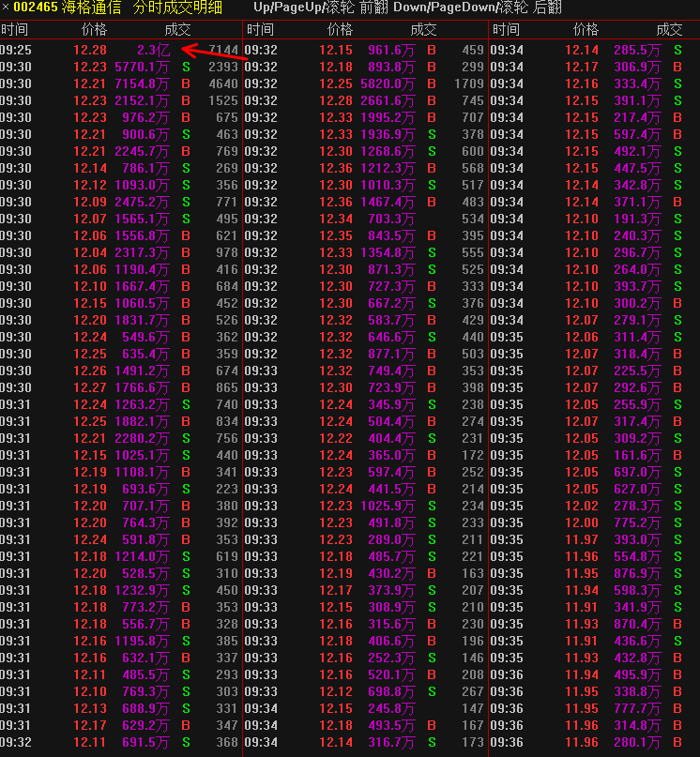Click the 870.4万 amount cell

pos(637,625)
